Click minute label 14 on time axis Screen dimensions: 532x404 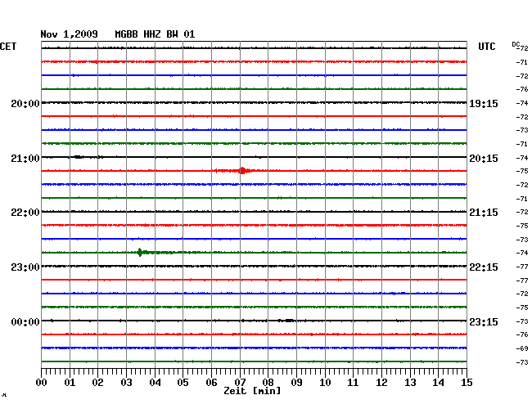pos(438,383)
